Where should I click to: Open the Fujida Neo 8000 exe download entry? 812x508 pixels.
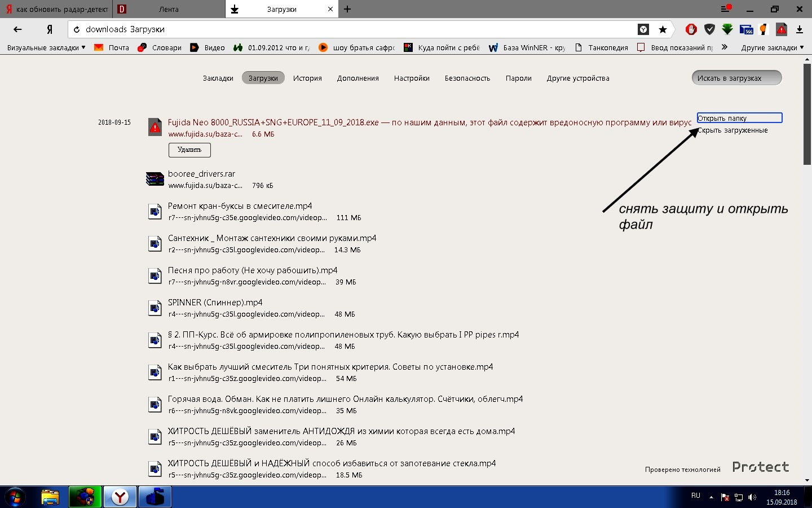[x=430, y=122]
